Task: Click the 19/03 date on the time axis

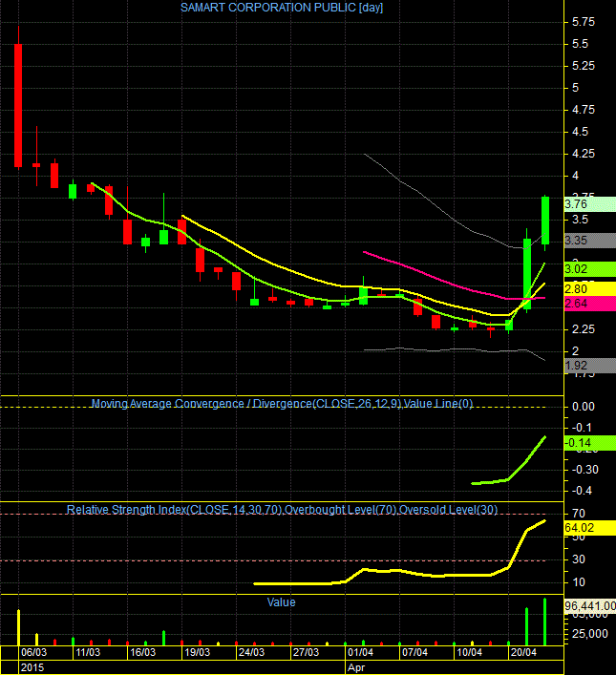Action: [x=198, y=652]
